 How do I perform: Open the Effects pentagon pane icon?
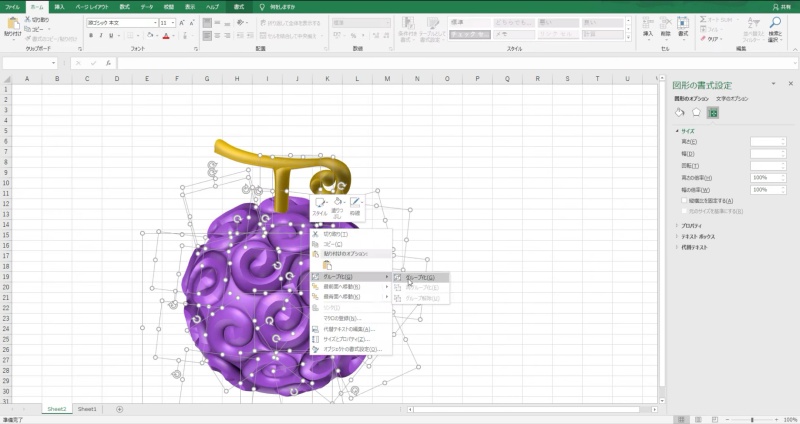pyautogui.click(x=696, y=113)
